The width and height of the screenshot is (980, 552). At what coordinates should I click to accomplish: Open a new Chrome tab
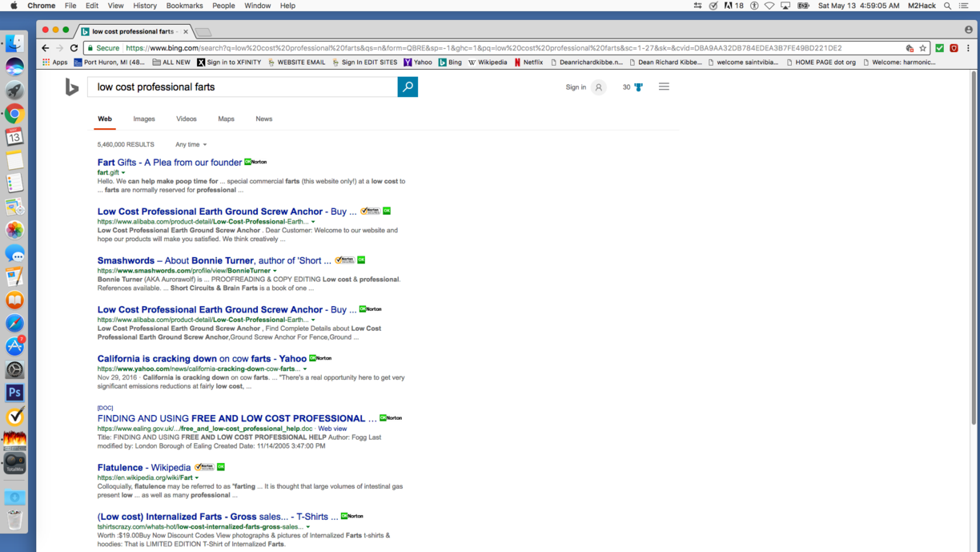pyautogui.click(x=203, y=32)
